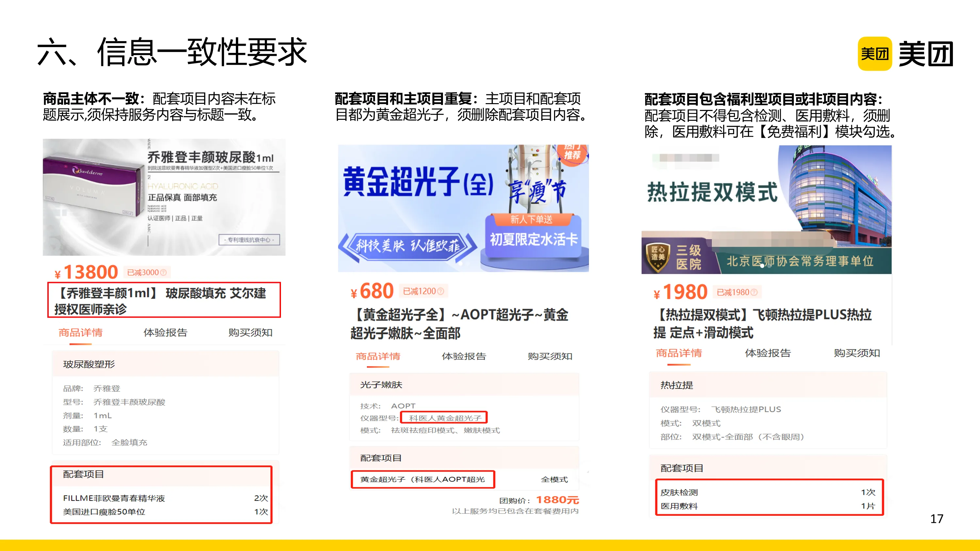The image size is (980, 551).
Task: Click the 医用敷料 row
Action: pos(768,506)
